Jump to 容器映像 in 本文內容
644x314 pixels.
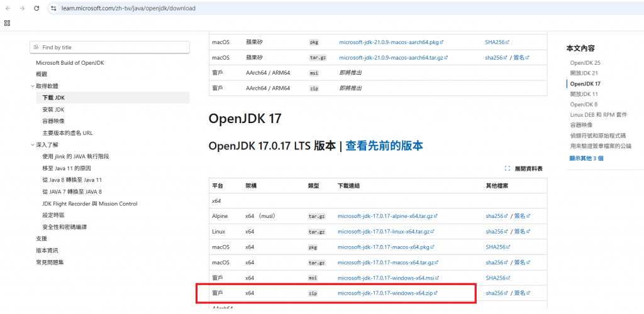581,125
